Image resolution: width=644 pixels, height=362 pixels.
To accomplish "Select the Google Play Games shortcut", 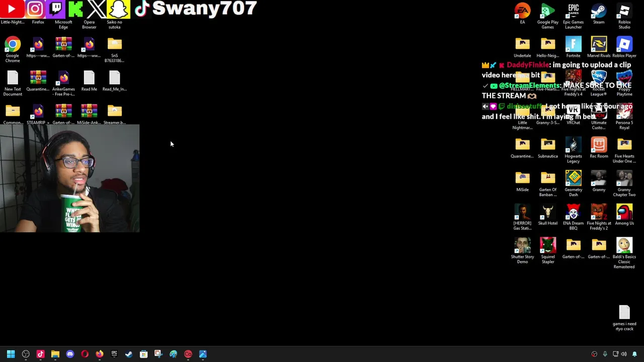I will (x=548, y=16).
